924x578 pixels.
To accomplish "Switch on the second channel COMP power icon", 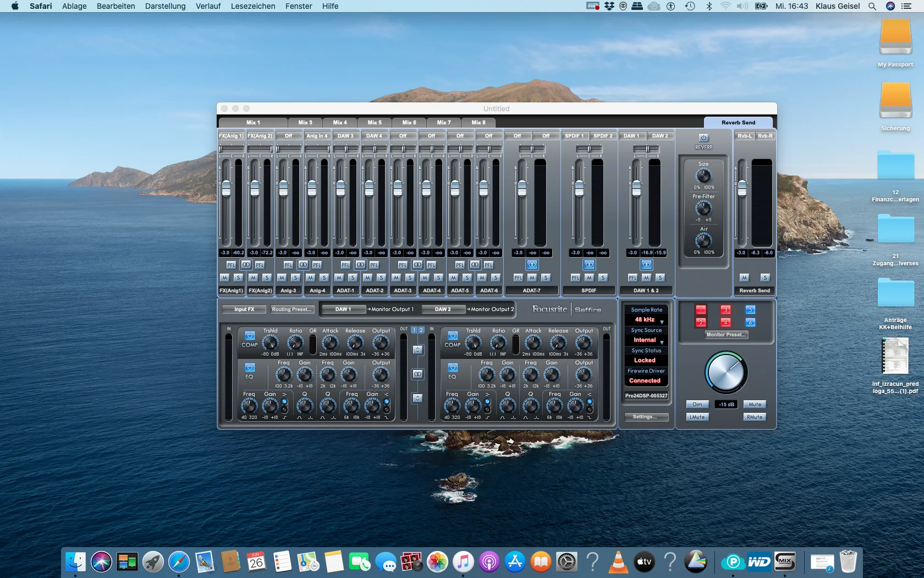I will point(453,335).
